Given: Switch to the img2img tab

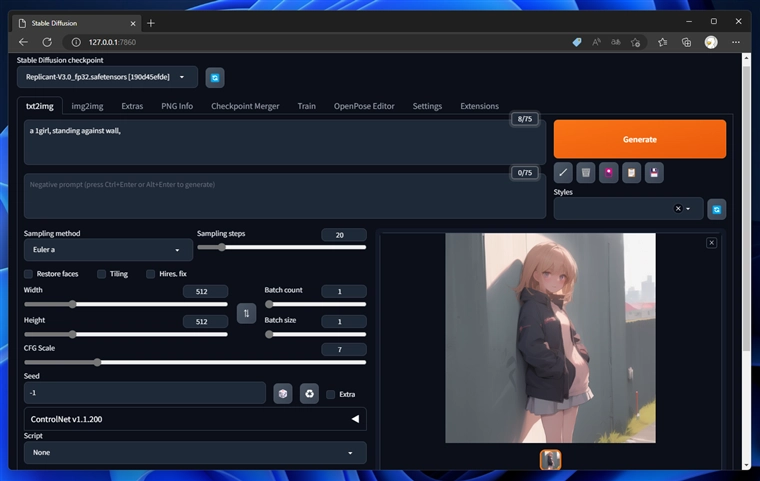Looking at the screenshot, I should pos(87,106).
